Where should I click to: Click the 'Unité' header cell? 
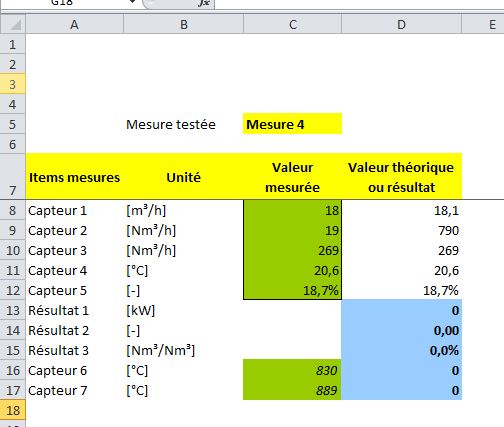[183, 177]
